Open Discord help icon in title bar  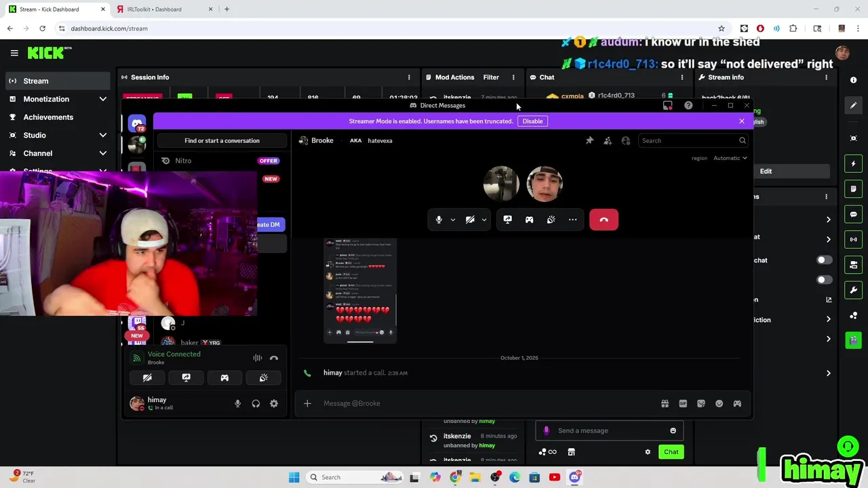[x=688, y=105]
